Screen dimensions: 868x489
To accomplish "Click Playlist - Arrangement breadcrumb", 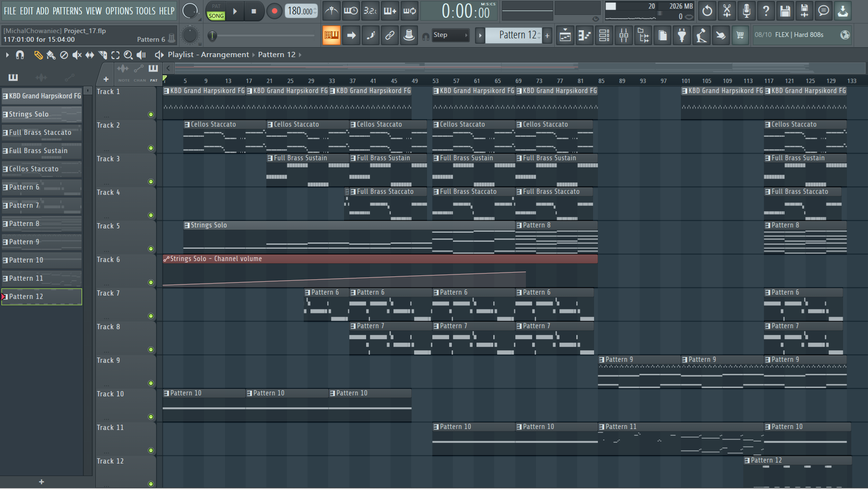I will (208, 55).
